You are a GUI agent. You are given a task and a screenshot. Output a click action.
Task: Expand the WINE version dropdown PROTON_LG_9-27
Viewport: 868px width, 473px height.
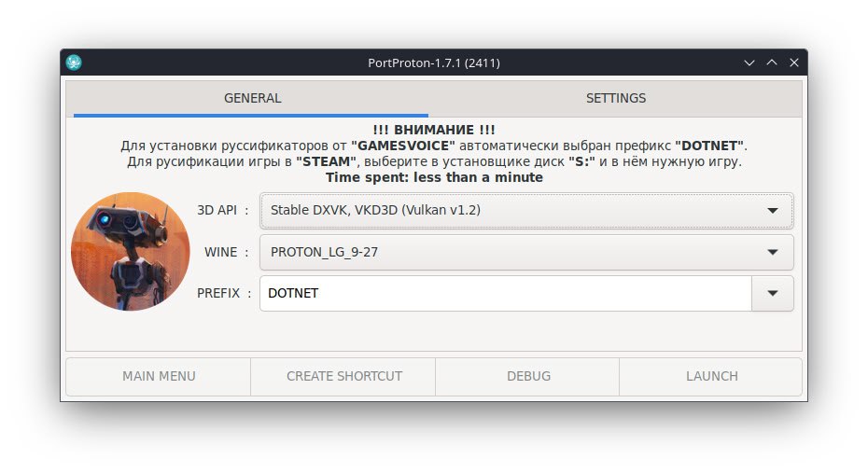tap(526, 252)
